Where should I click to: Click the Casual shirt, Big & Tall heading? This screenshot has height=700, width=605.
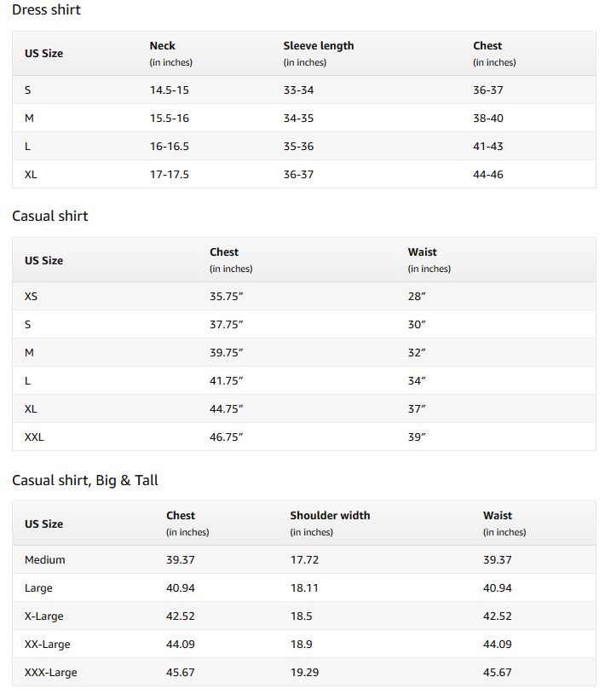coord(85,480)
